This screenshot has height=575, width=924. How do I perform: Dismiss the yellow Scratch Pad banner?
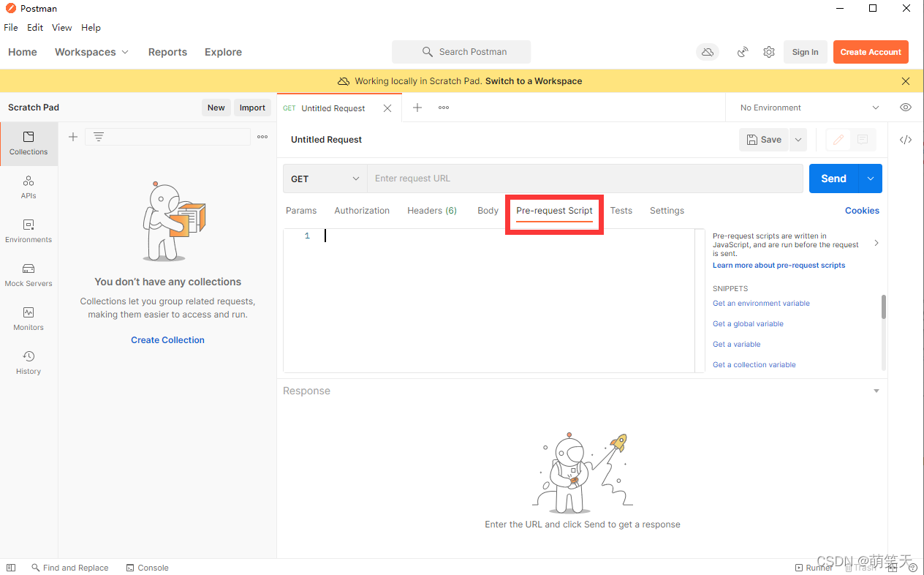point(906,81)
